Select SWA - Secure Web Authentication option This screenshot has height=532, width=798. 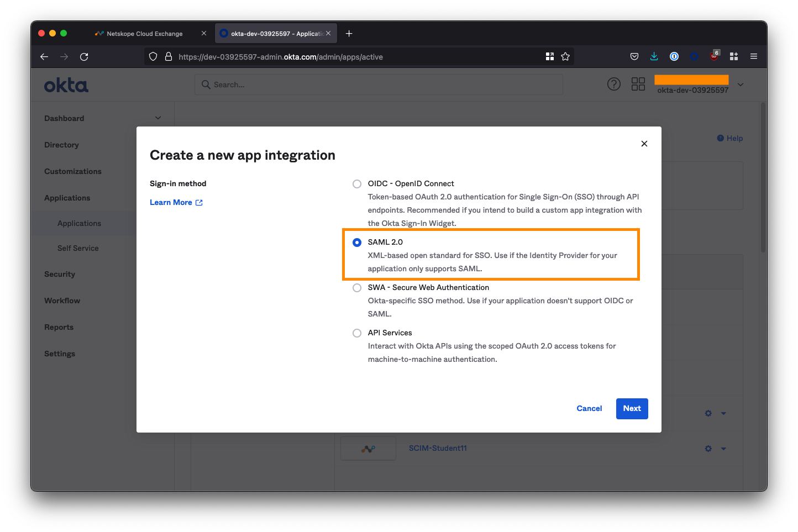pos(357,288)
